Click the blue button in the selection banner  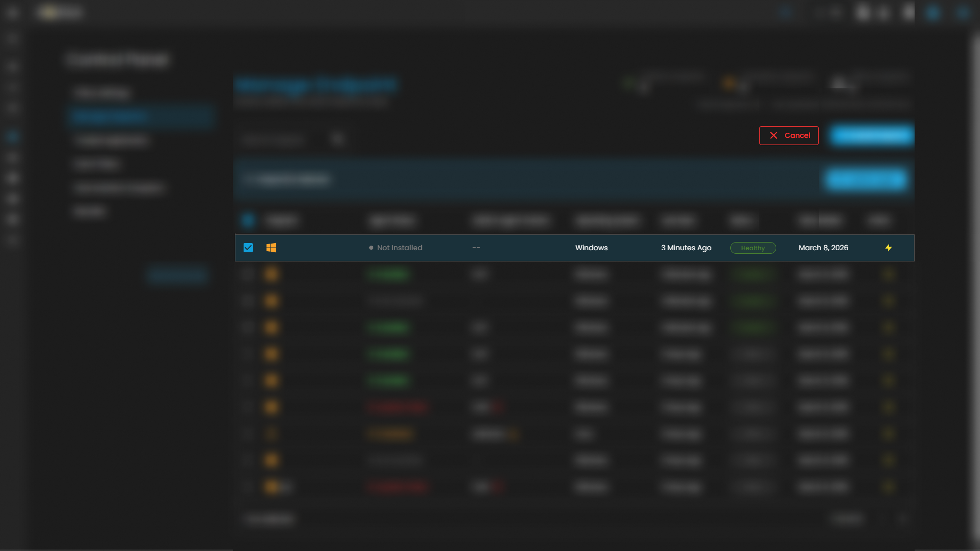pyautogui.click(x=866, y=179)
